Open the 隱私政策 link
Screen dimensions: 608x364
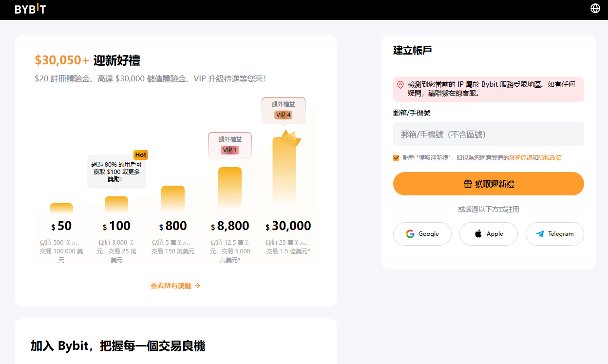[x=550, y=158]
